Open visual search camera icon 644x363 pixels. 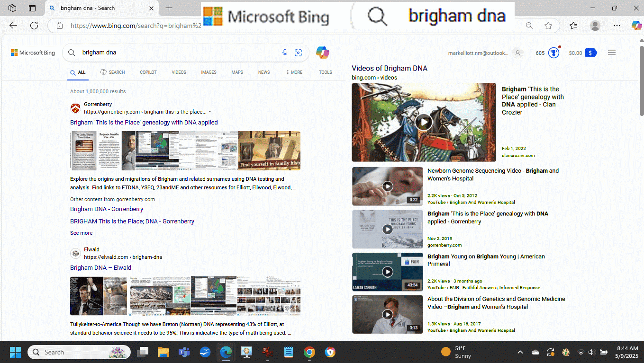[298, 53]
